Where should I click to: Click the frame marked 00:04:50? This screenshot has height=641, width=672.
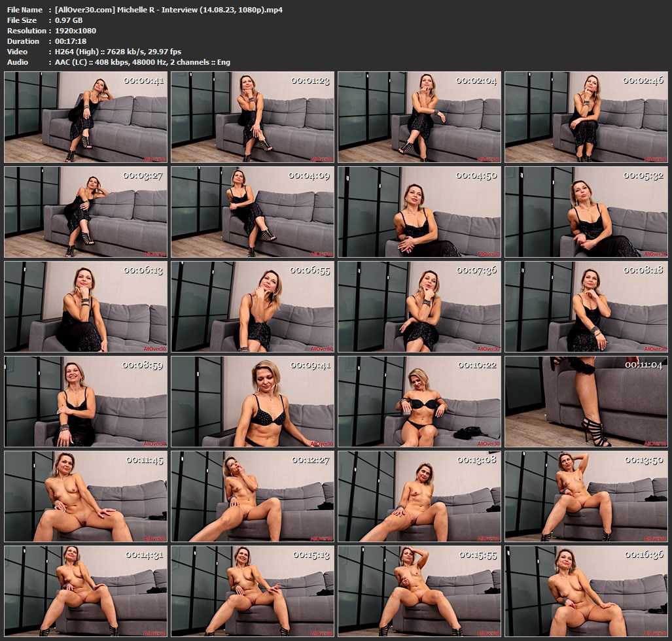pyautogui.click(x=419, y=212)
